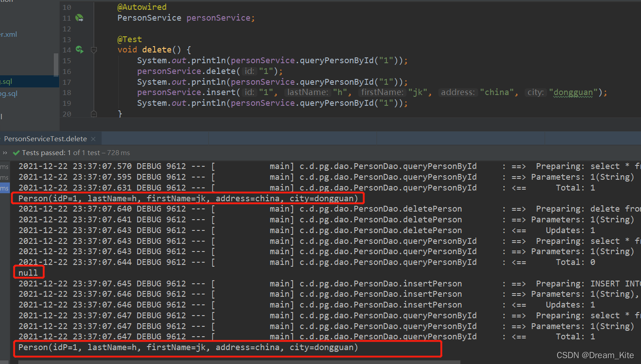The image size is (641, 364).
Task: Click line number 18 in the editor gutter
Action: pos(66,92)
